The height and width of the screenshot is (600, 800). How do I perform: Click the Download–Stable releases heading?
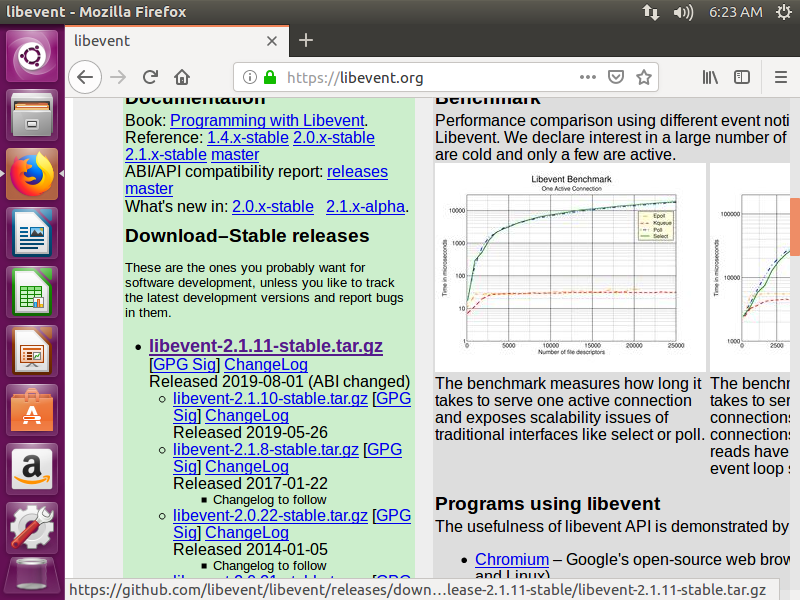coord(247,236)
